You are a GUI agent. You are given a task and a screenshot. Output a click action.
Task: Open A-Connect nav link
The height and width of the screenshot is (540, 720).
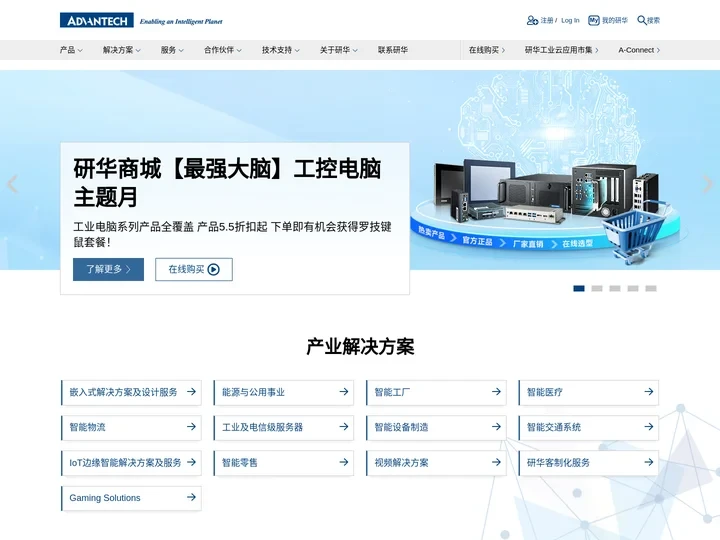coord(639,50)
